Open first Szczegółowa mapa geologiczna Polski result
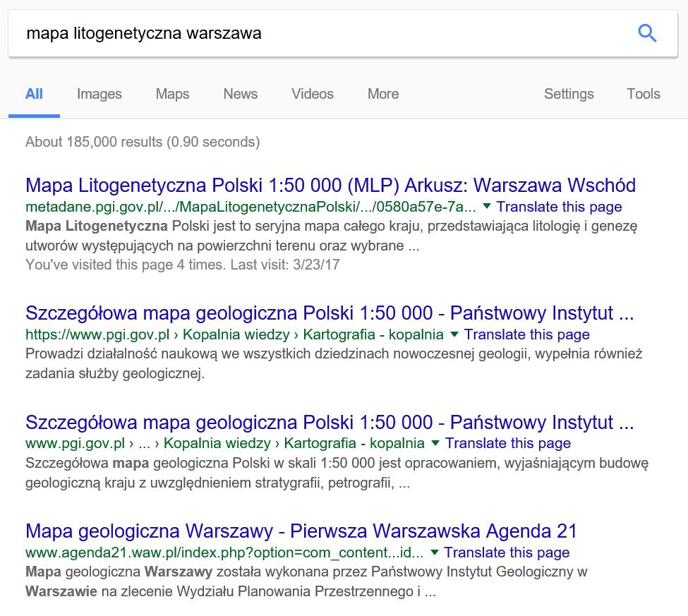Viewport: 688px width, 616px height. coord(330,313)
